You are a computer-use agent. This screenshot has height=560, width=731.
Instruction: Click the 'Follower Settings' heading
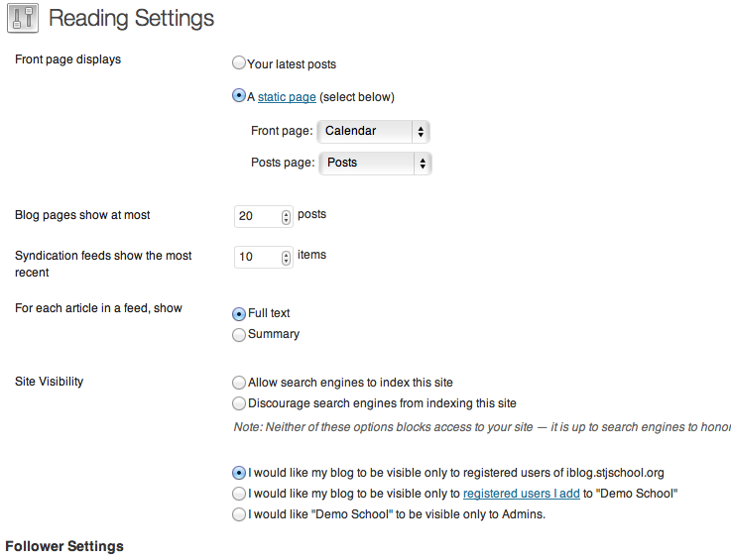click(x=64, y=546)
